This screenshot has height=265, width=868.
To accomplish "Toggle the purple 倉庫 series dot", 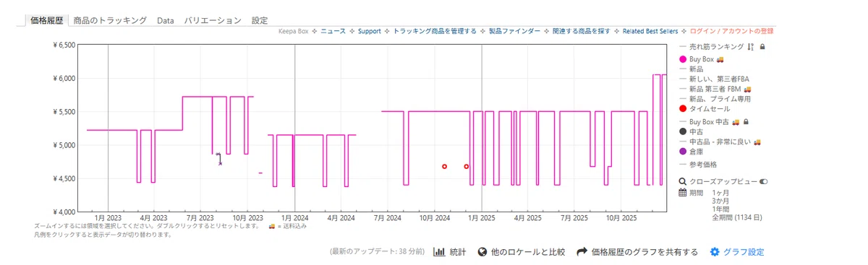I will 683,152.
